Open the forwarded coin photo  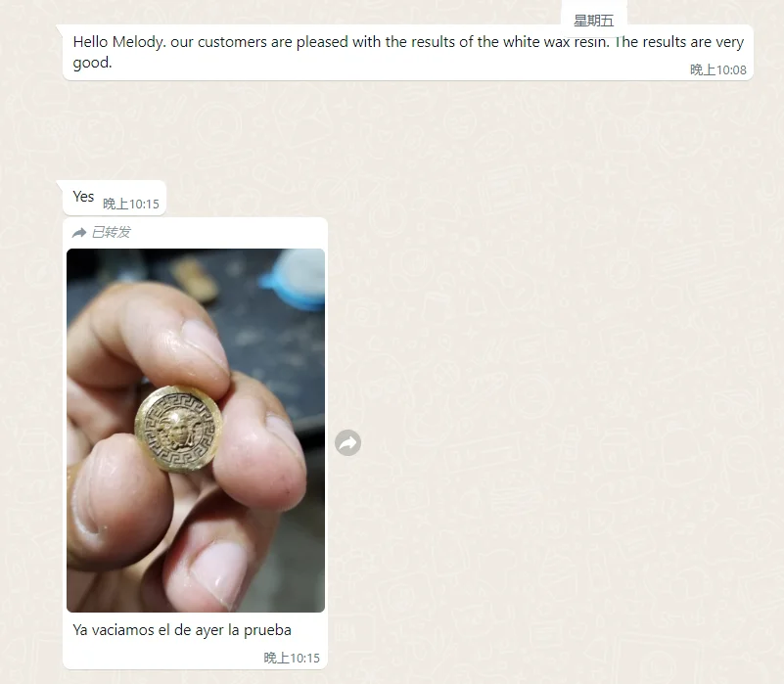click(196, 430)
